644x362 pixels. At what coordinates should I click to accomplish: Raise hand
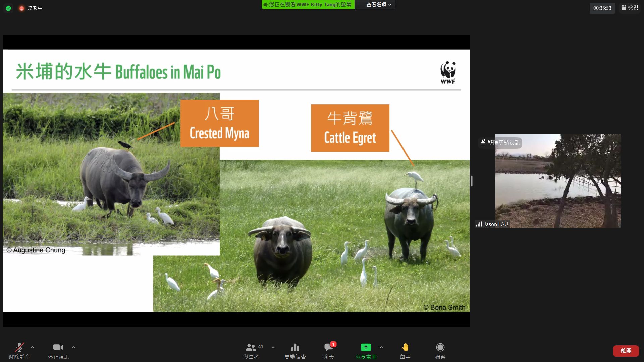tap(405, 351)
